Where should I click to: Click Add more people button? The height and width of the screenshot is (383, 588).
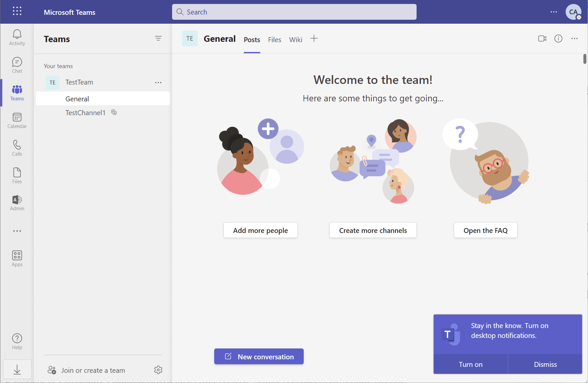pyautogui.click(x=261, y=230)
